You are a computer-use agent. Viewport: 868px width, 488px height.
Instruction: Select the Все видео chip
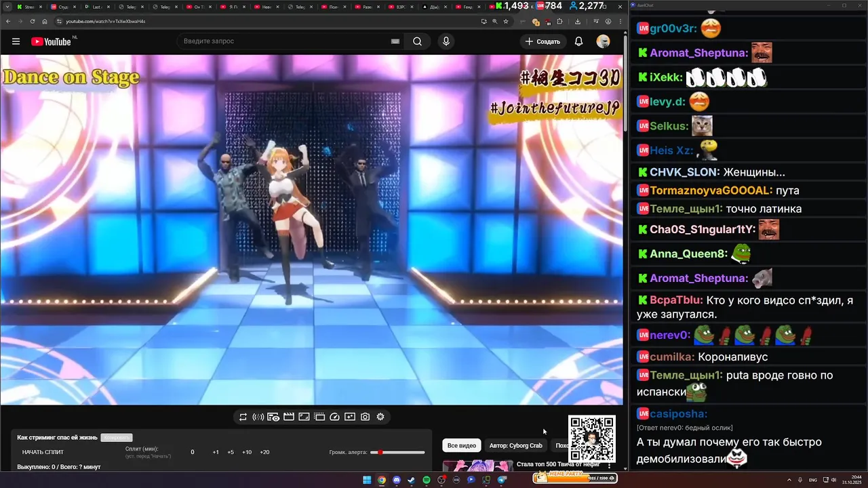pos(462,445)
